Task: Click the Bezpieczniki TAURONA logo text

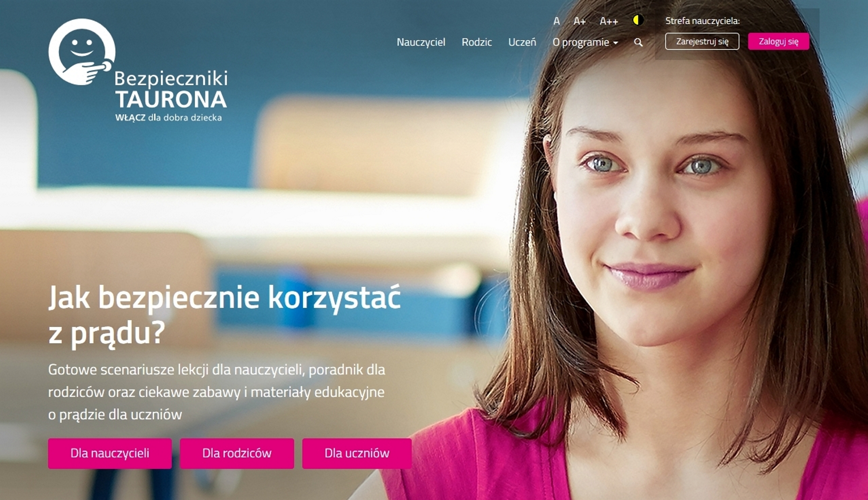Action: 171,89
